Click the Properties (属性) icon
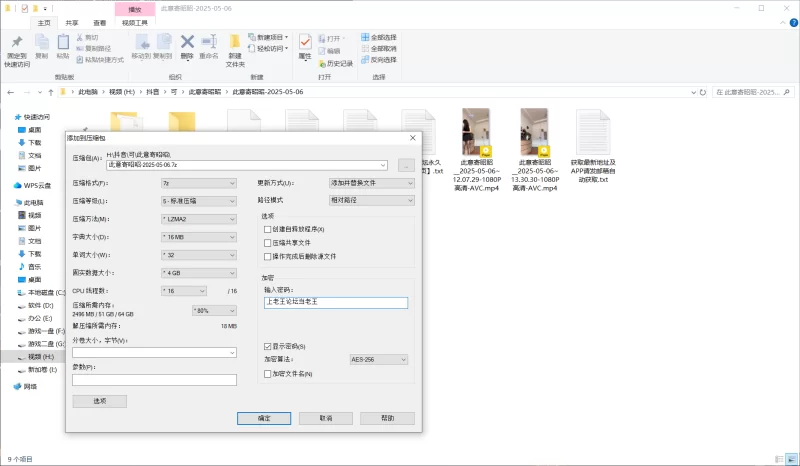Screen dimensions: 800x466 [305, 42]
